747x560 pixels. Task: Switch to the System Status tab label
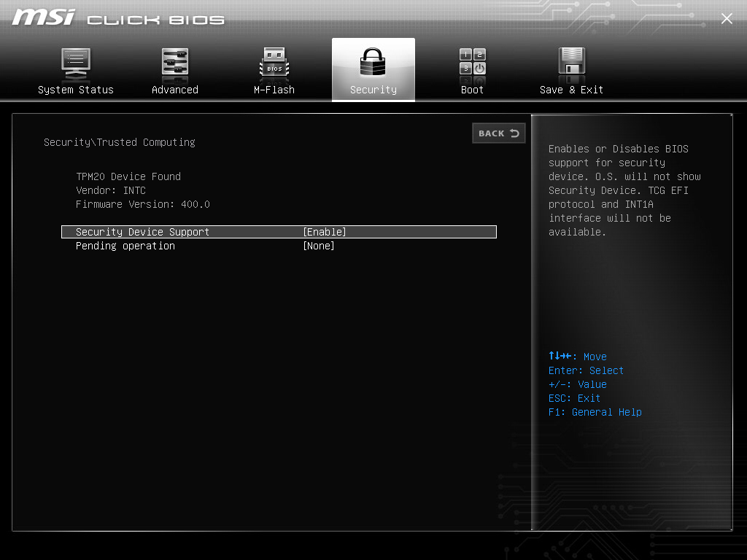pyautogui.click(x=76, y=90)
